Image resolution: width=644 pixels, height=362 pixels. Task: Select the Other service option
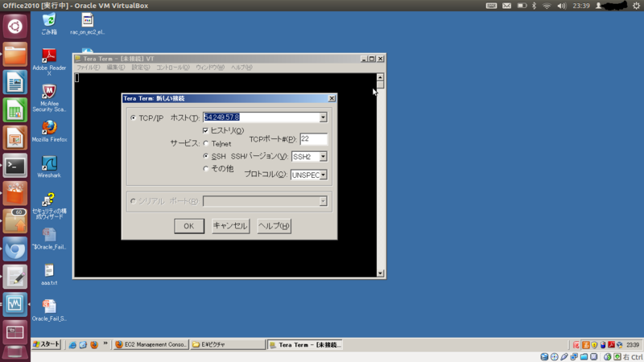tap(206, 169)
